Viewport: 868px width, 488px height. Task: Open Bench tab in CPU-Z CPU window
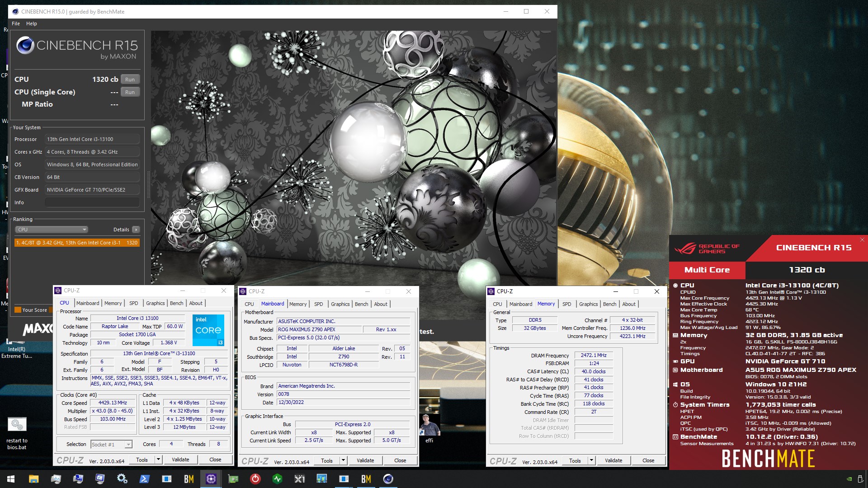(x=177, y=303)
